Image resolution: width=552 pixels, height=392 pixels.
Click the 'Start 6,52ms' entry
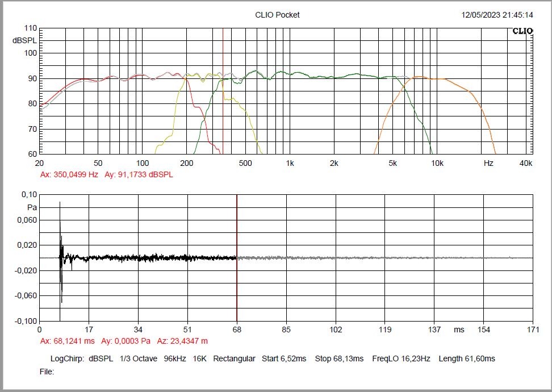284,358
